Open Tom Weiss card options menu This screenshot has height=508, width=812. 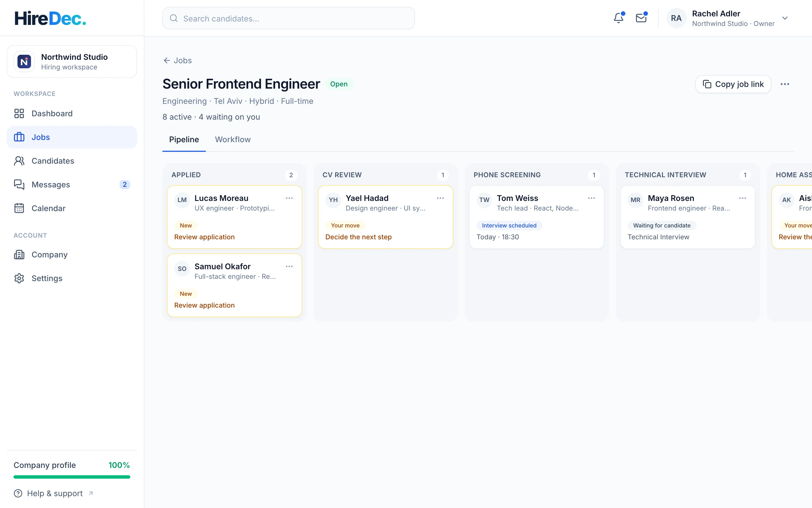(592, 198)
